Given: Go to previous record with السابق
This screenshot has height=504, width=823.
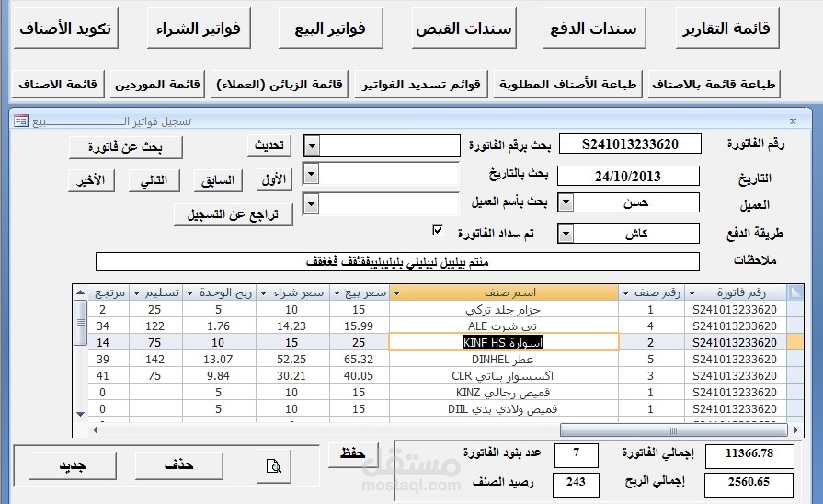Looking at the screenshot, I should pyautogui.click(x=218, y=180).
